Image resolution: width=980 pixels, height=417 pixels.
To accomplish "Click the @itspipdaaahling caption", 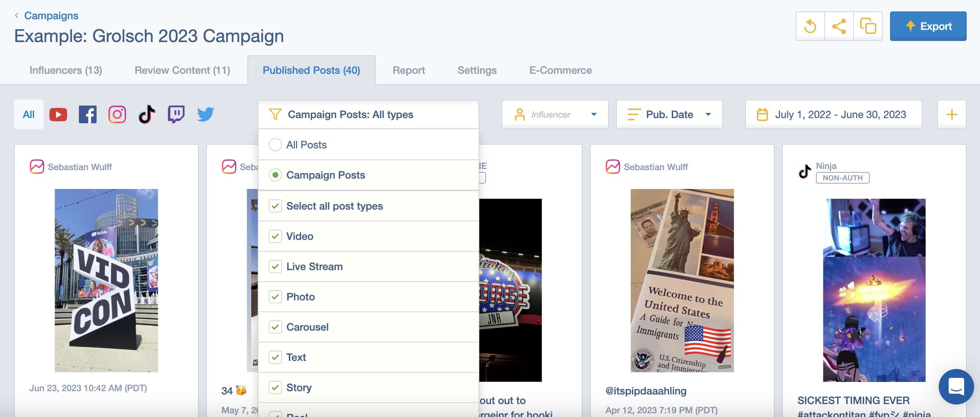I will tap(646, 391).
